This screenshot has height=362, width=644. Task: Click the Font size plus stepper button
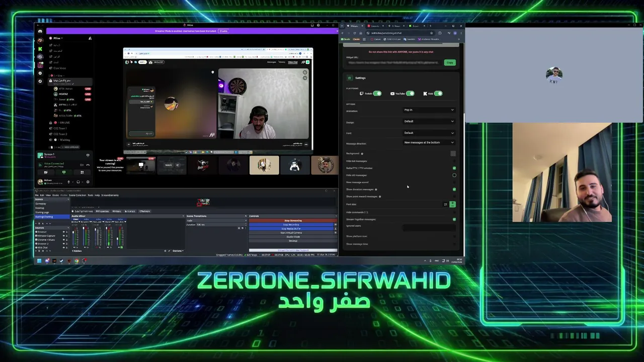452,203
